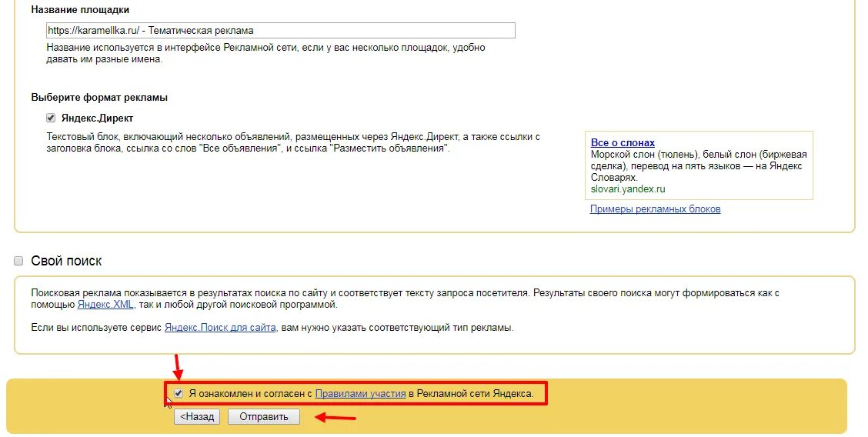Enable the Свой поиск checkbox

[x=18, y=261]
